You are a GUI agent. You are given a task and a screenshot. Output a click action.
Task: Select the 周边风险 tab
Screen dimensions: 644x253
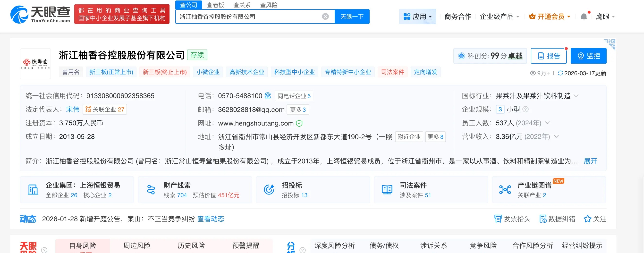point(137,245)
